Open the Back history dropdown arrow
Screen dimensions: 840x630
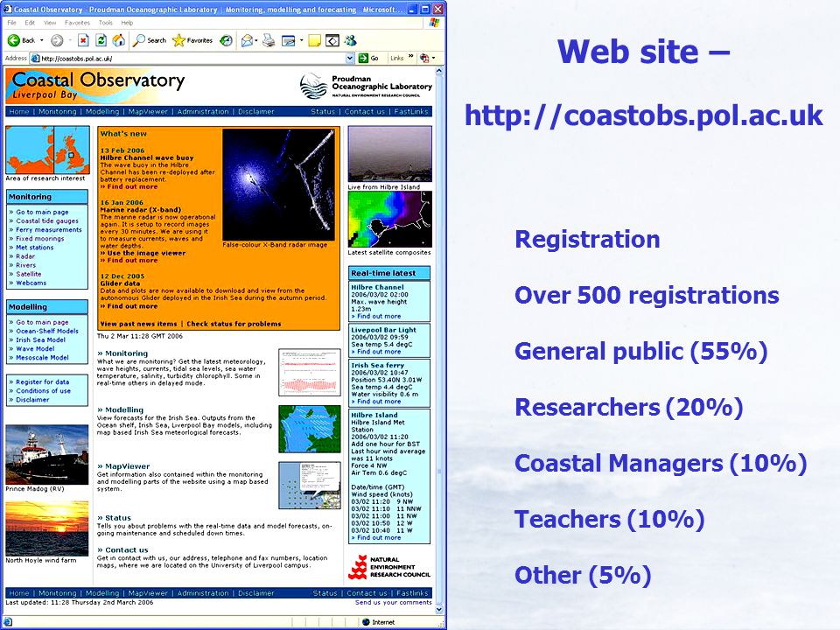(42, 40)
